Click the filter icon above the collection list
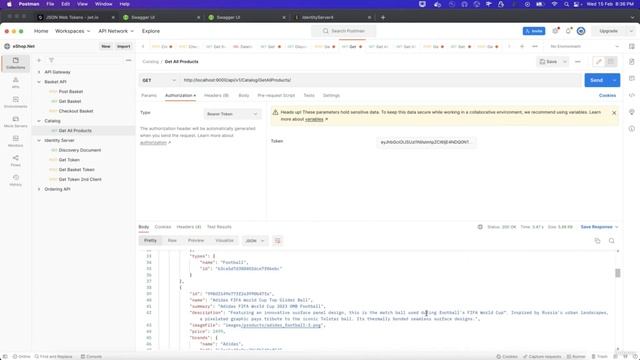Screen dimensions: 640x360 [x=51, y=60]
